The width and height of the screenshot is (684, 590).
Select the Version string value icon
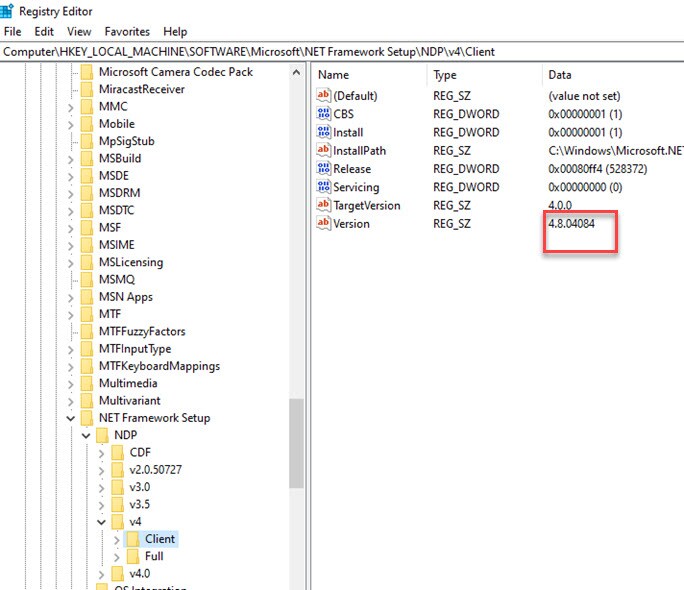323,223
